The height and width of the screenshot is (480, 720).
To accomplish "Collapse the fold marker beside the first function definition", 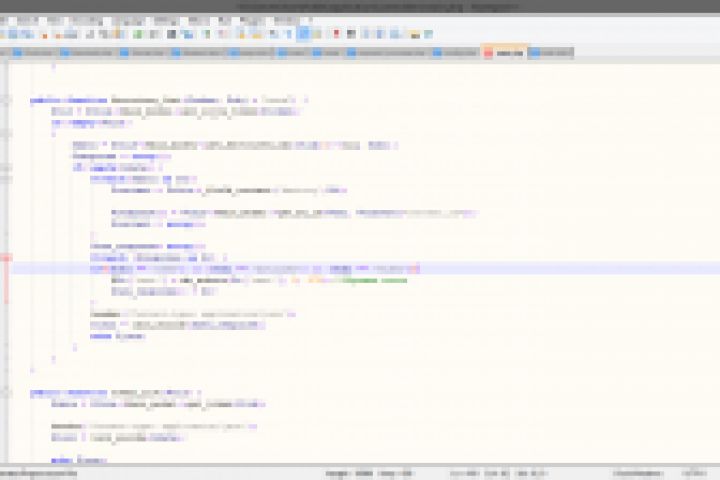I will pyautogui.click(x=6, y=99).
